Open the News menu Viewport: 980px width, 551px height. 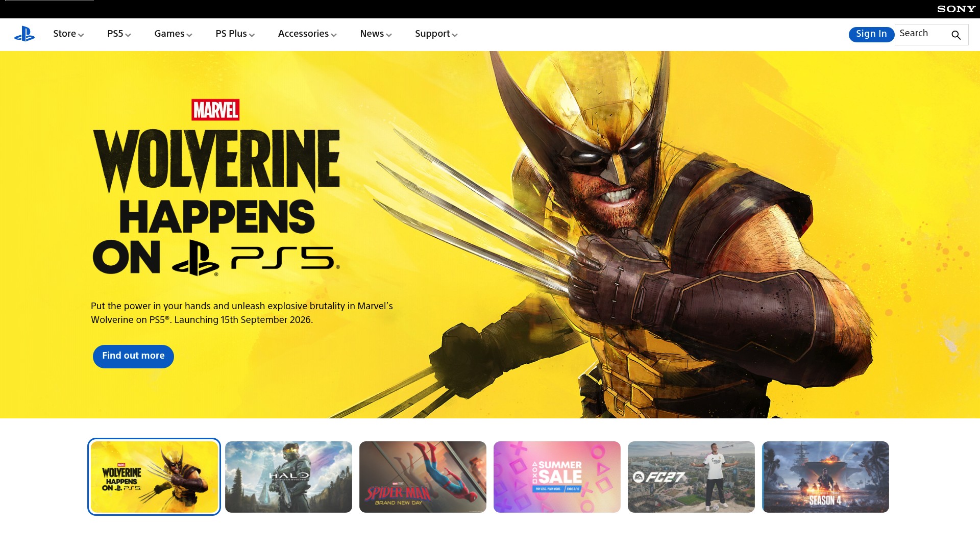tap(376, 34)
